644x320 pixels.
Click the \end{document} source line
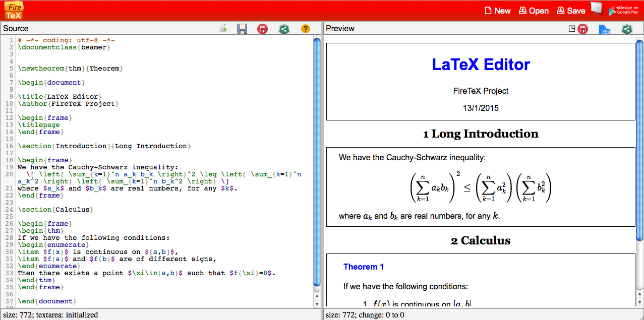click(x=47, y=301)
